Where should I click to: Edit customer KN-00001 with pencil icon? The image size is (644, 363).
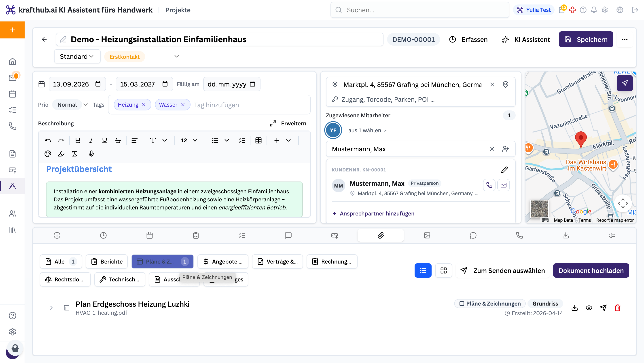point(504,170)
